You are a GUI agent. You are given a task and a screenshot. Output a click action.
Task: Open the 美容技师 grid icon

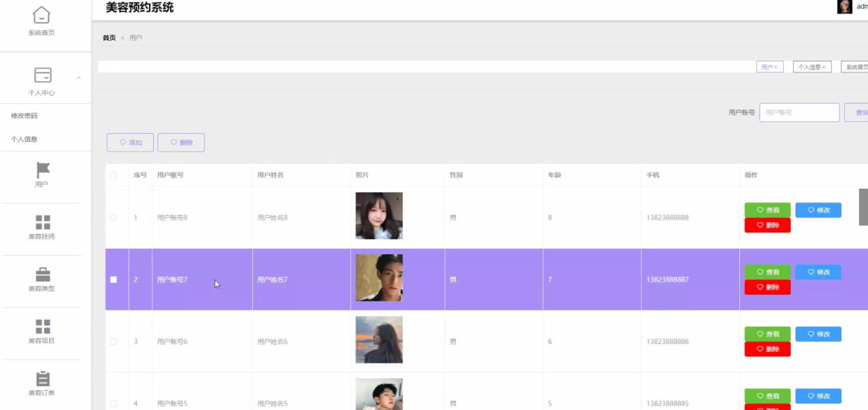(x=43, y=222)
